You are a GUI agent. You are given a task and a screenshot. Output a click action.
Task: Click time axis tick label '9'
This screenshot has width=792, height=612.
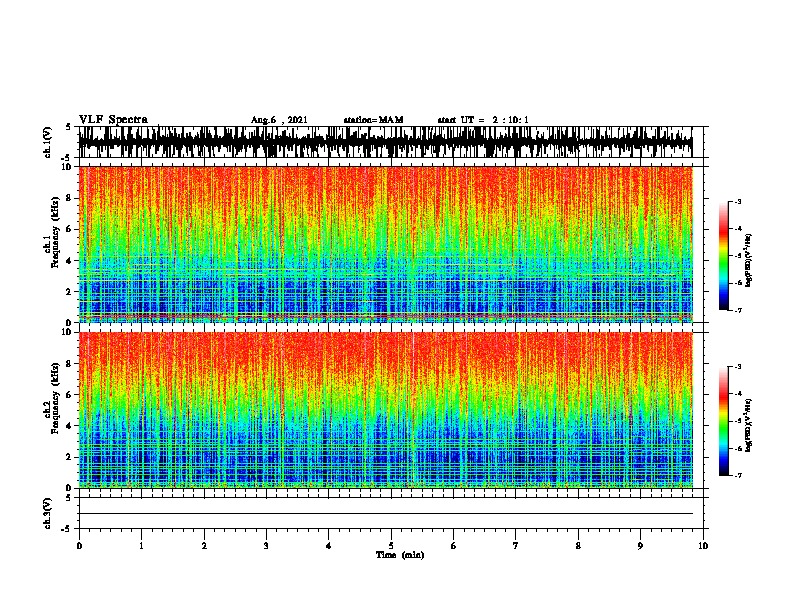[x=640, y=546]
